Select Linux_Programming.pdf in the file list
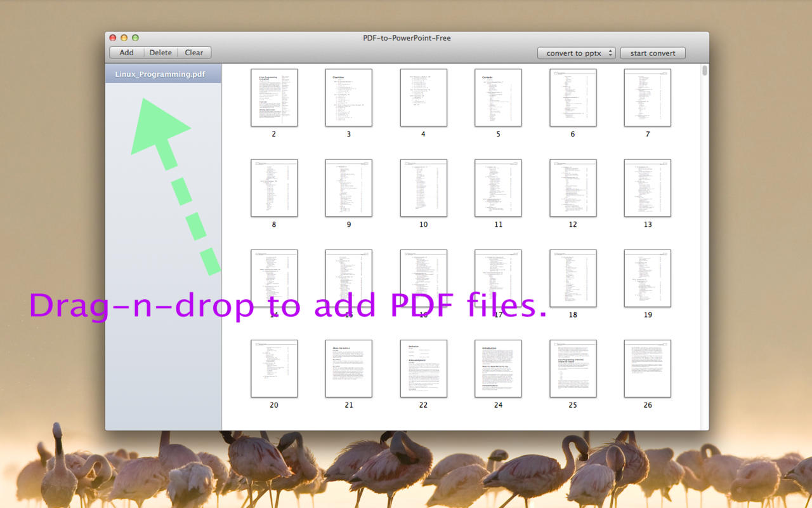Viewport: 812px width, 508px height. pyautogui.click(x=160, y=74)
